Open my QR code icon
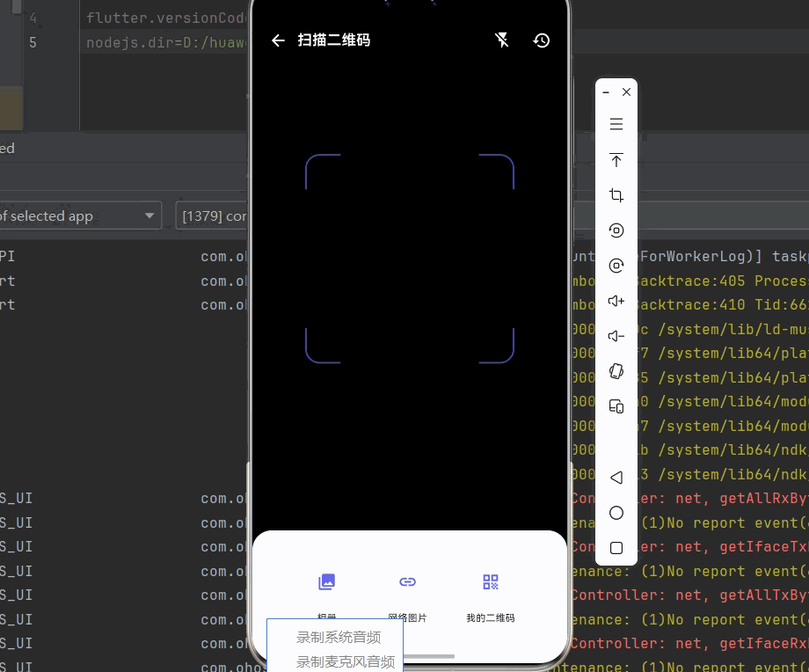 (490, 581)
